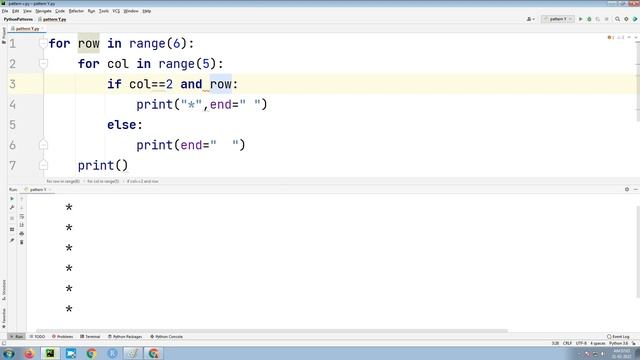Viewport: 640px width, 360px height.
Task: Open the Event Log from the status bar
Action: click(618, 337)
